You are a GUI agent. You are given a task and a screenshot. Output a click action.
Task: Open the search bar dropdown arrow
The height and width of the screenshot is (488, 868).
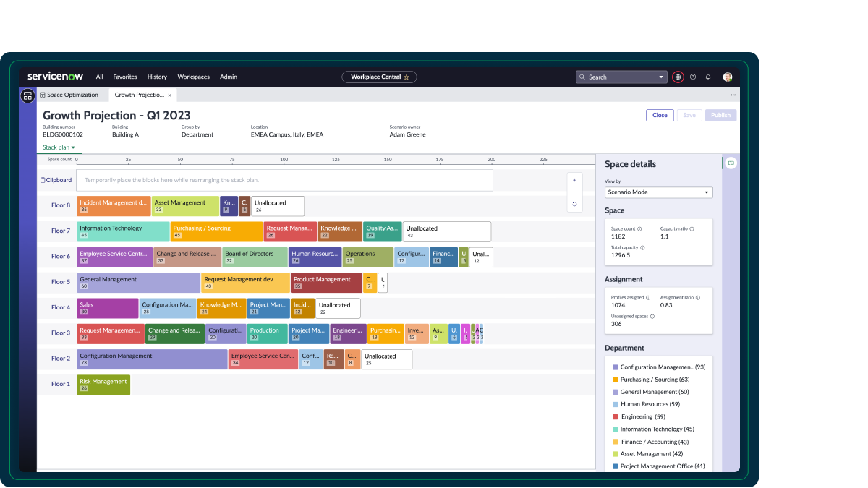[660, 77]
